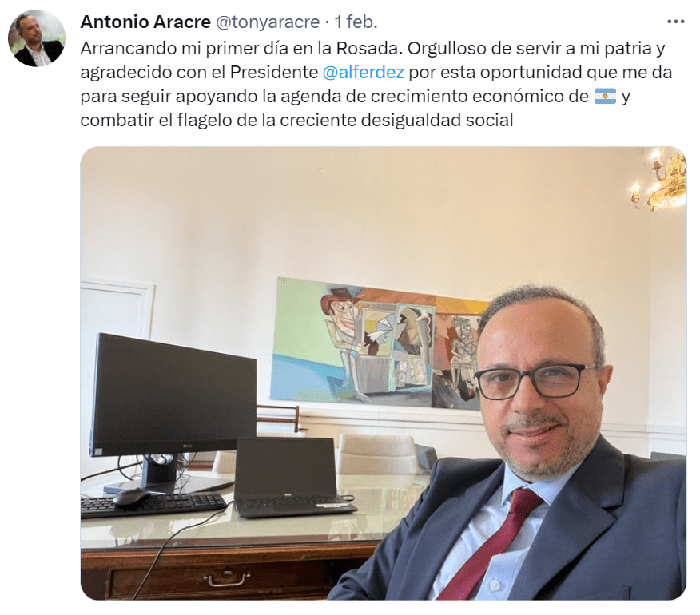Viewport: 700px width, 615px height.
Task: Click the black laptop on the desk
Action: pos(292,478)
